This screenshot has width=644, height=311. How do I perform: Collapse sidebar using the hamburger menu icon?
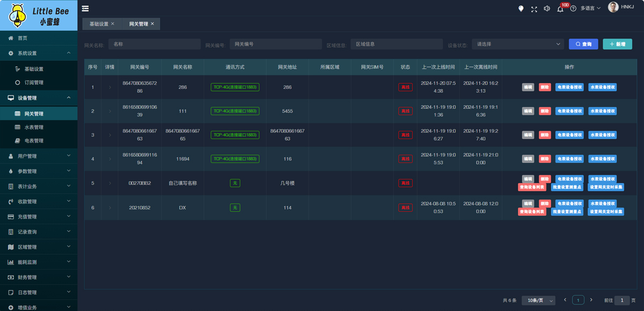[x=85, y=9]
